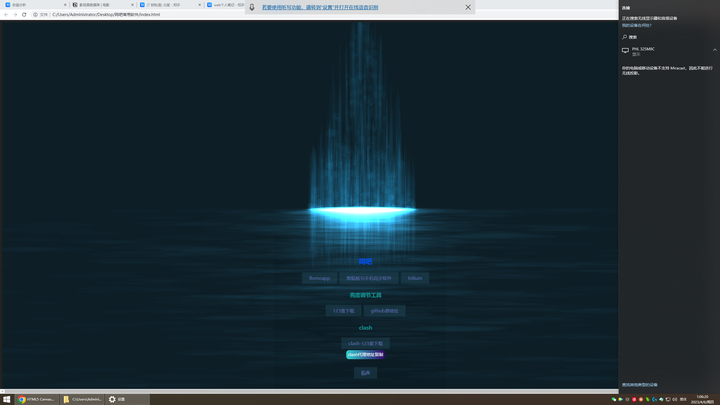Screen dimensions: 720x405
Task: Click the 亮度调节工具 section heading
Action: [366, 295]
